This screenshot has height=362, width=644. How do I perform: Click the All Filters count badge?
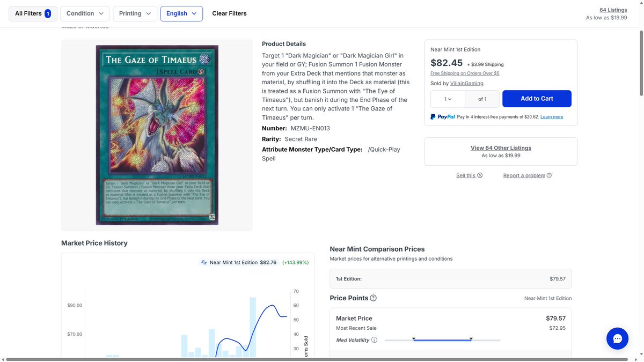tap(48, 13)
